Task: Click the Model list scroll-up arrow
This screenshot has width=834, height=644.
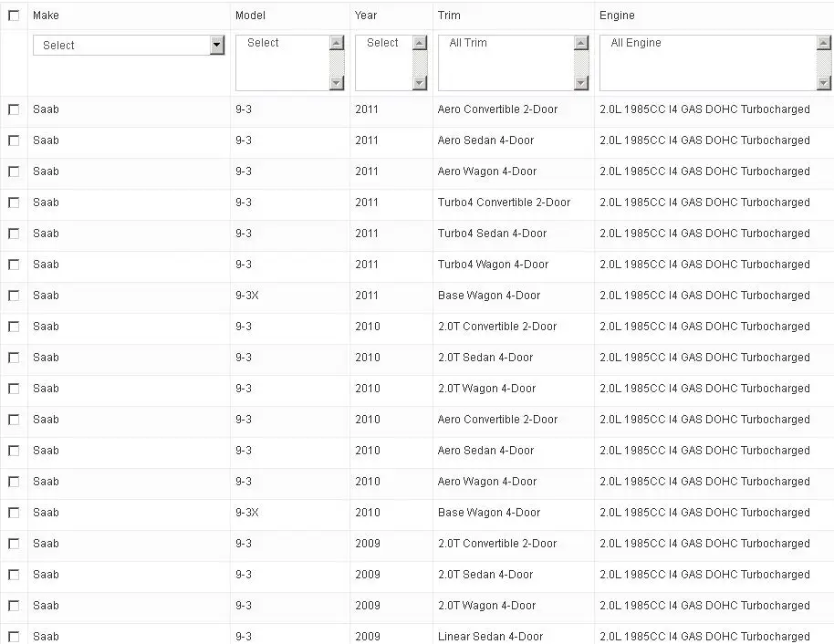Action: pyautogui.click(x=337, y=43)
